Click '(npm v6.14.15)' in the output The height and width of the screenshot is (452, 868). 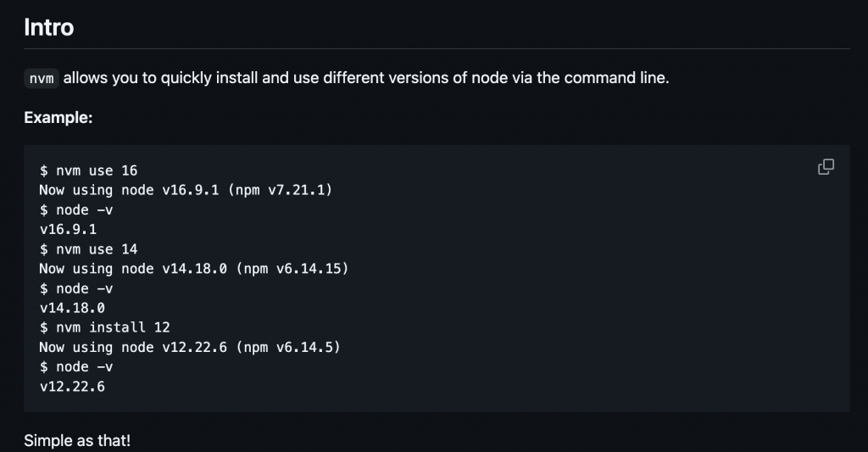(x=293, y=269)
